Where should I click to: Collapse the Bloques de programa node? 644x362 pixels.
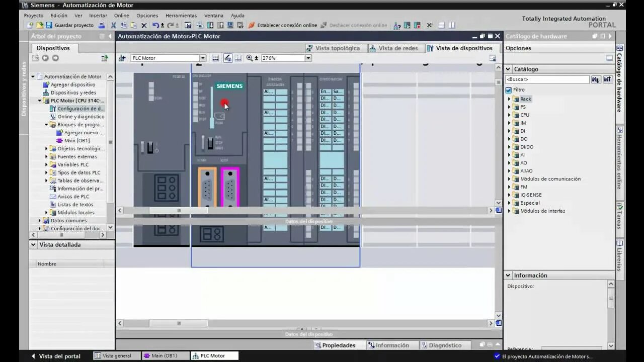point(46,125)
